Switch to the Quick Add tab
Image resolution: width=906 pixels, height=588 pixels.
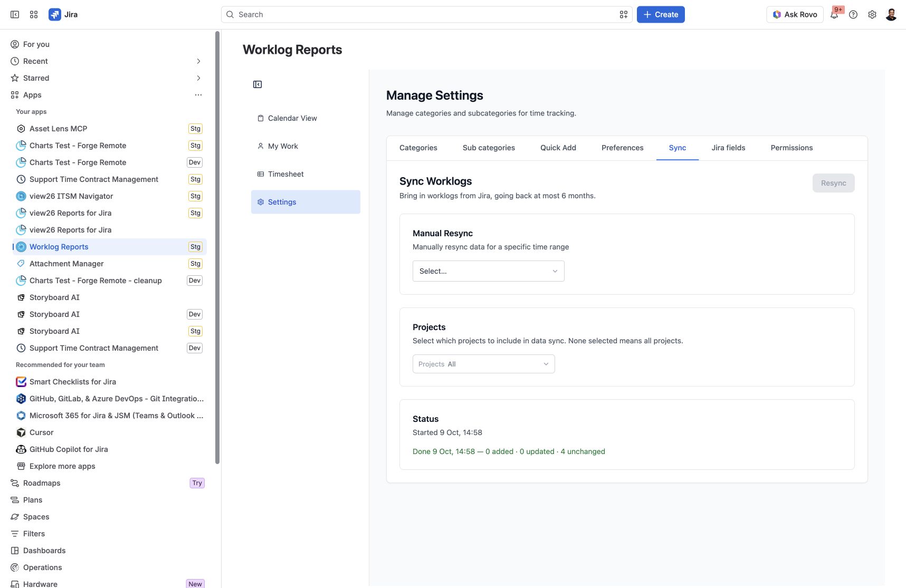[558, 148]
